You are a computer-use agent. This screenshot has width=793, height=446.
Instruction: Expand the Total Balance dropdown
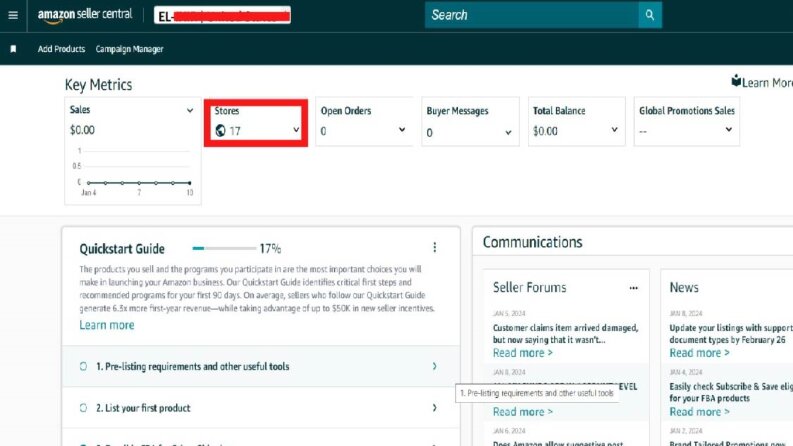[614, 130]
